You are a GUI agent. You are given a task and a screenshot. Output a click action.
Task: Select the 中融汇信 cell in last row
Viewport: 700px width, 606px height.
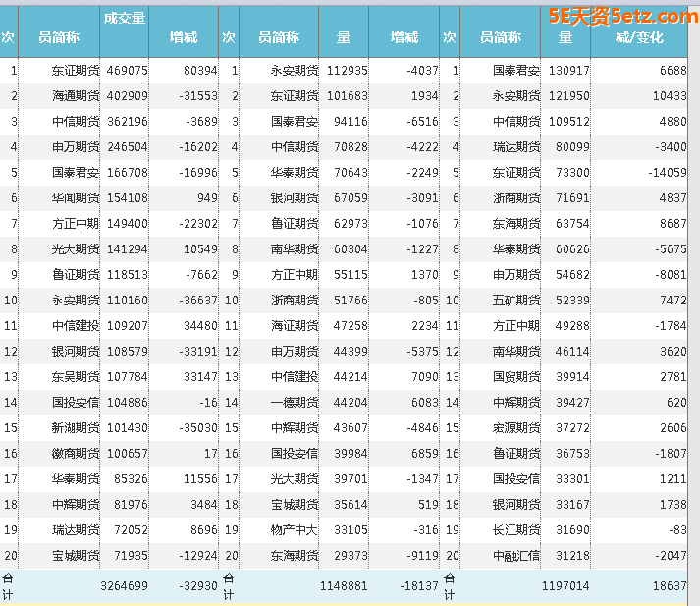(516, 556)
